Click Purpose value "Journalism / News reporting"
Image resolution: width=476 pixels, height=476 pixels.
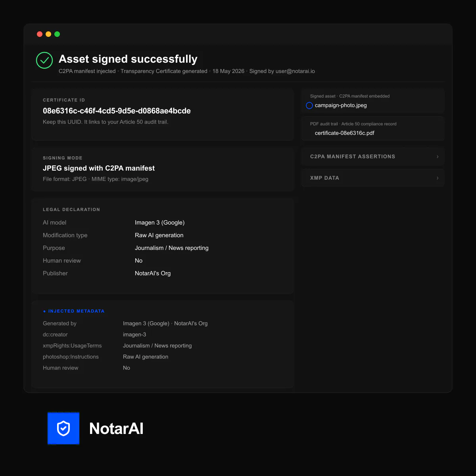coord(172,248)
